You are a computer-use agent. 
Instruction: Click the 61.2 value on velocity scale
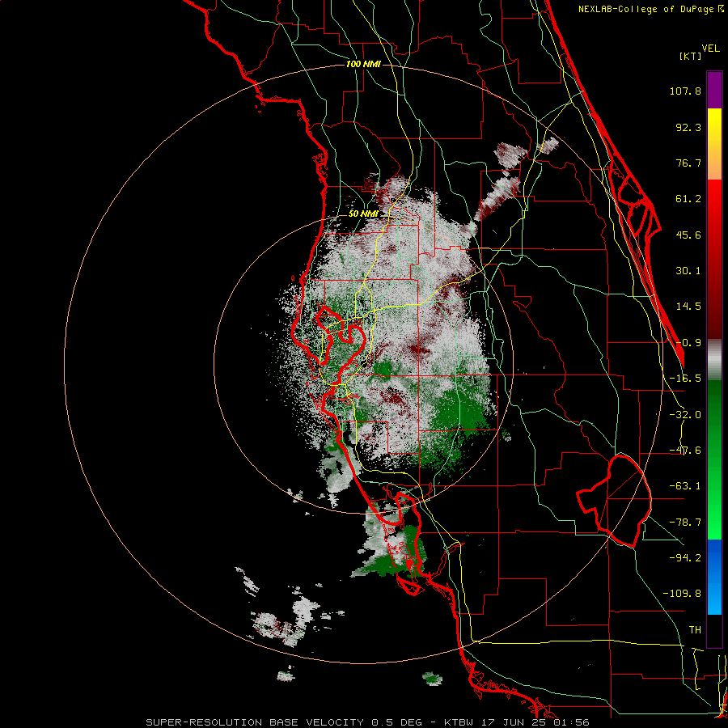coord(688,199)
